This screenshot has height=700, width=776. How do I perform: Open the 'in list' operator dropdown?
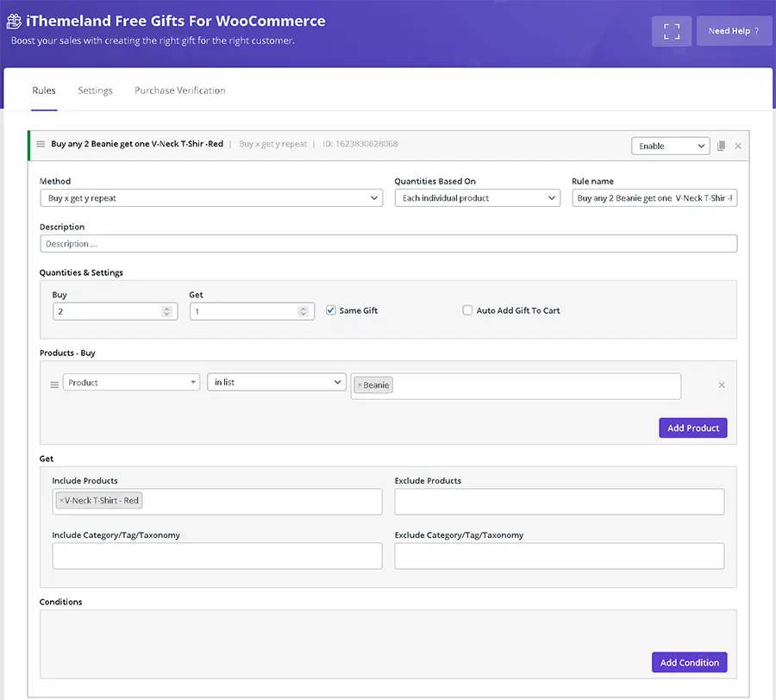coord(276,383)
